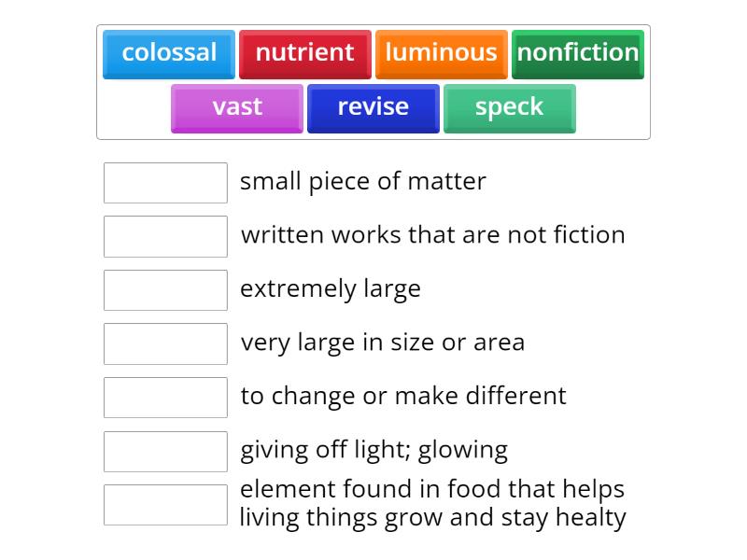747x560 pixels.
Task: Select the 'speck' word tile
Action: click(x=509, y=107)
